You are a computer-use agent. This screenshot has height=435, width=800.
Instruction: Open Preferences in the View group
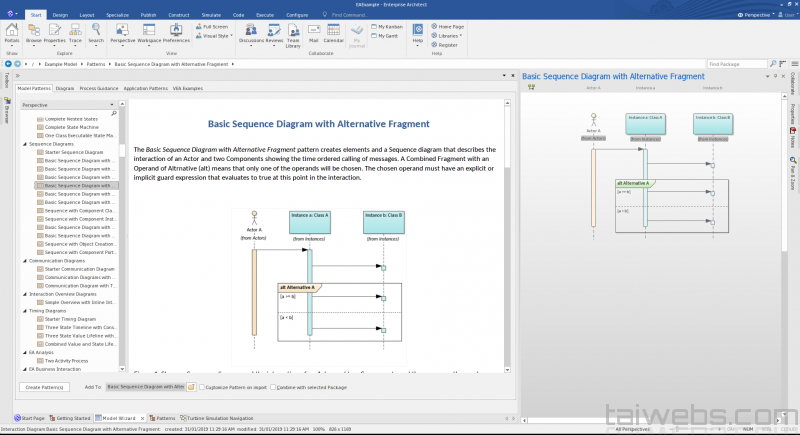pyautogui.click(x=176, y=31)
